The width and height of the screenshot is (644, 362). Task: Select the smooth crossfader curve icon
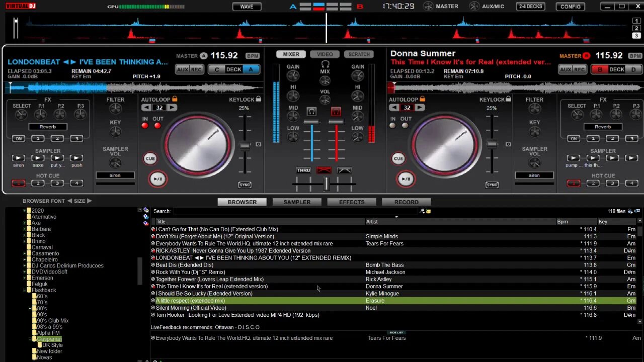pyautogui.click(x=345, y=170)
